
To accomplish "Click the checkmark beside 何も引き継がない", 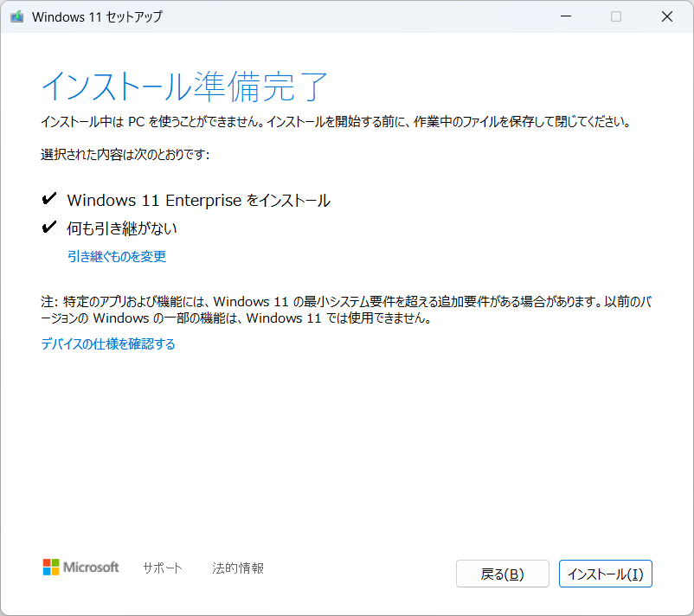I will 49,227.
